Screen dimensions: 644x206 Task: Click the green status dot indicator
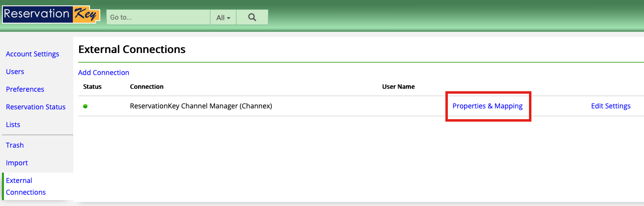tap(86, 106)
